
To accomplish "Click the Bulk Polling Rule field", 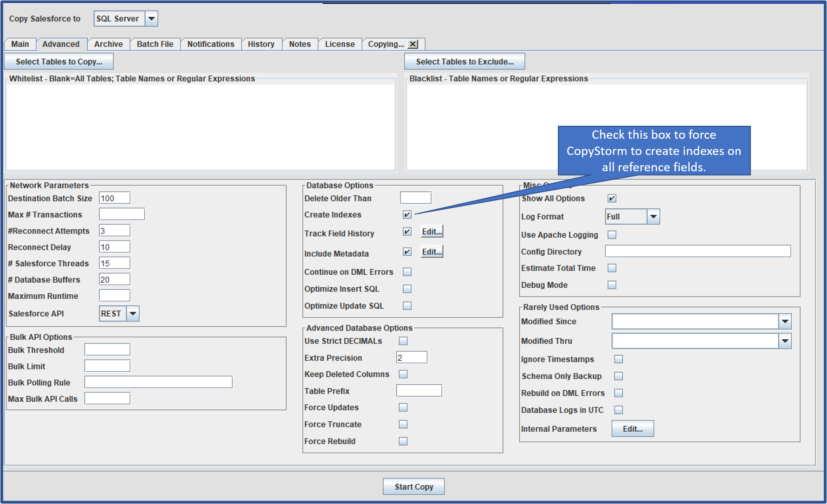I will pos(158,382).
